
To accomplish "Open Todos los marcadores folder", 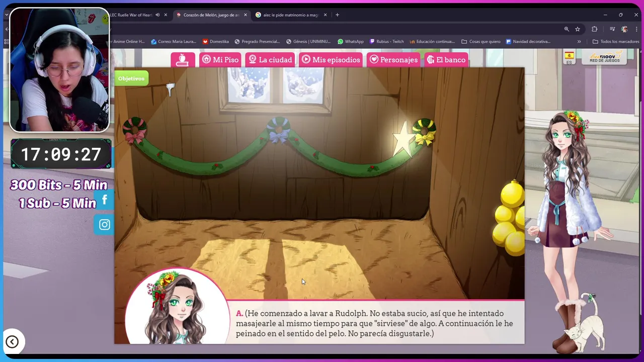I will 616,42.
